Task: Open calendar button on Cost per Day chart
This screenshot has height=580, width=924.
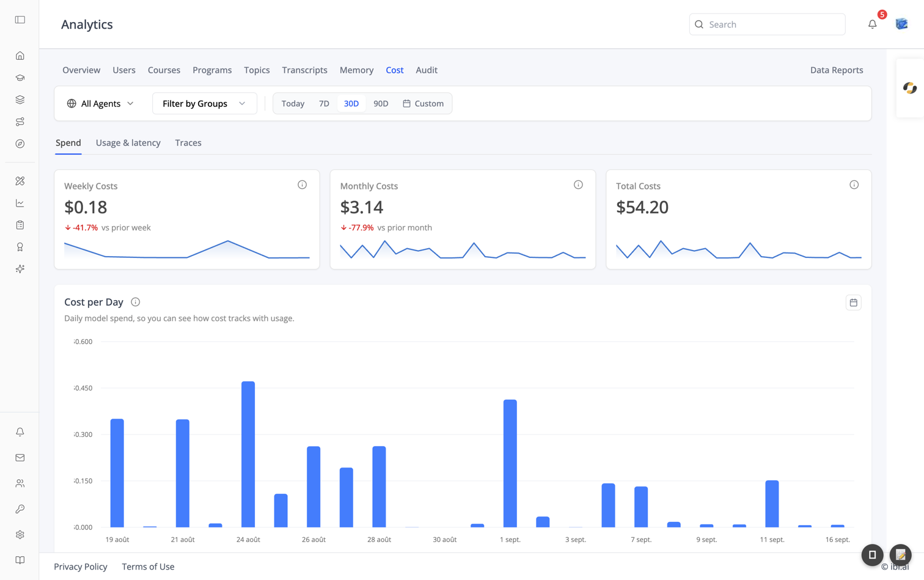Action: click(854, 303)
